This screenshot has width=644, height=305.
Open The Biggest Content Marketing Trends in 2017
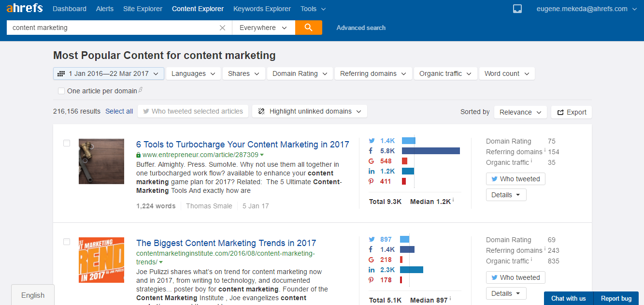pos(226,243)
